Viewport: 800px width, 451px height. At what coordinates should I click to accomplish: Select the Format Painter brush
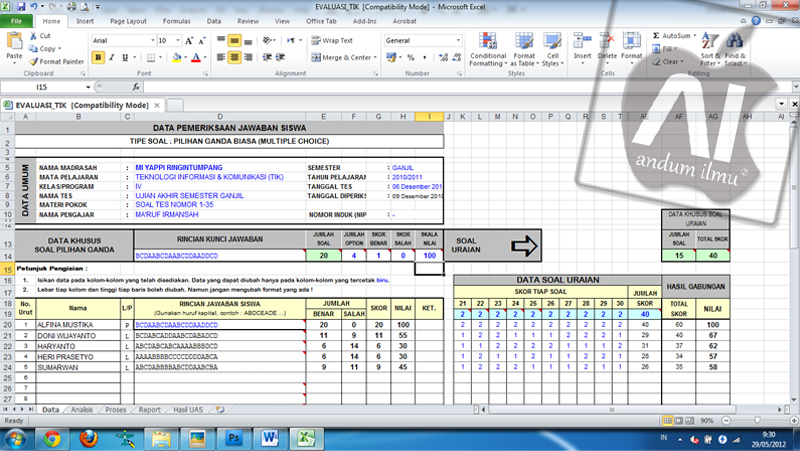tap(34, 61)
